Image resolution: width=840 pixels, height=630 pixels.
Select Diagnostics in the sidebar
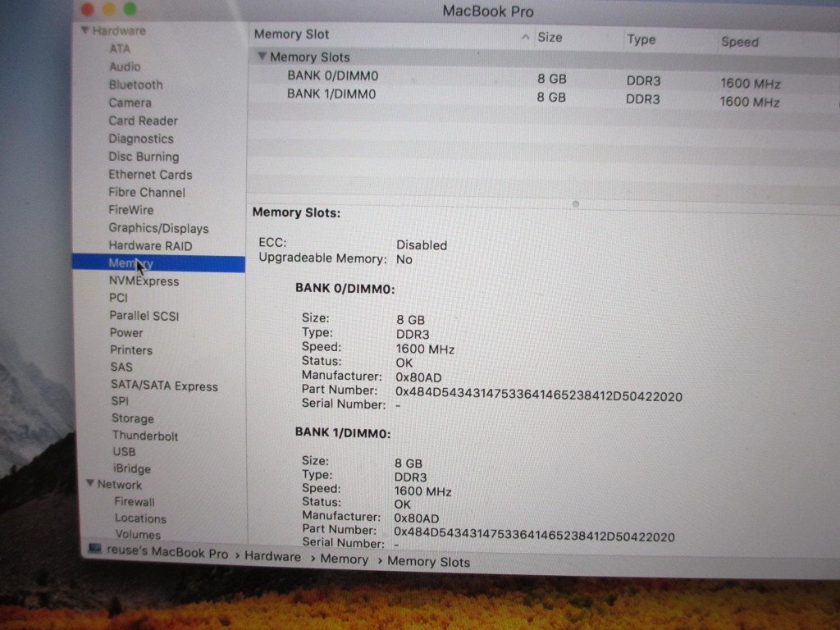coord(141,139)
